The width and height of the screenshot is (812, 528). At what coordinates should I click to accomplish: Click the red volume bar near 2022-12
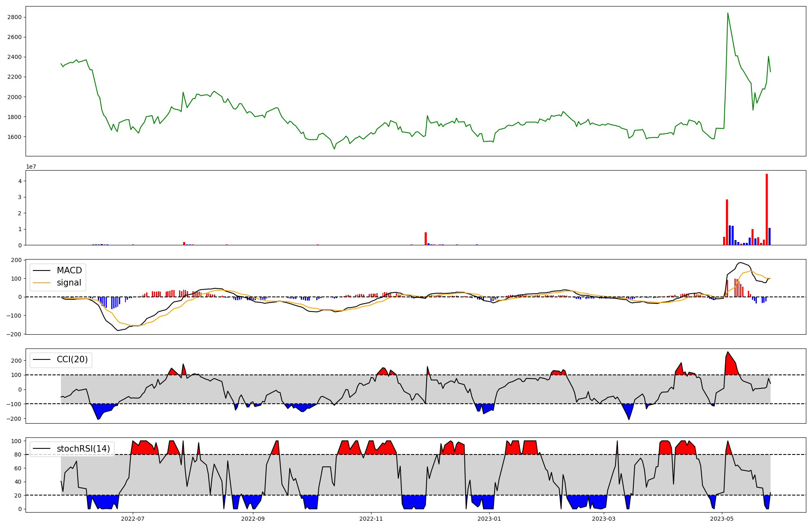pyautogui.click(x=425, y=238)
